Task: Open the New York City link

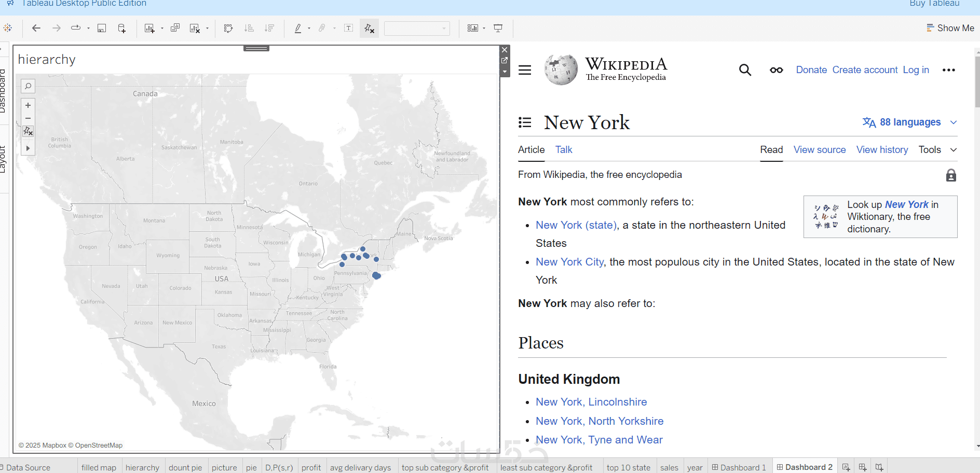Action: click(570, 262)
